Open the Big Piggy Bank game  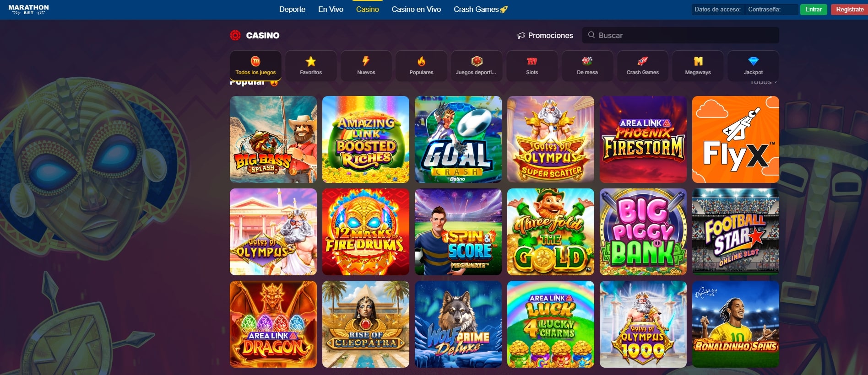[643, 232]
